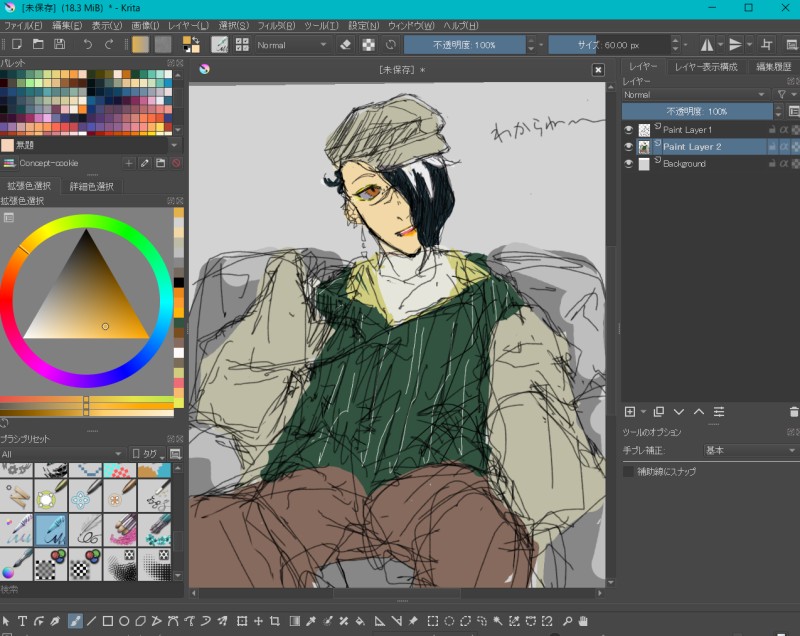Toggle eraser mode in the top toolbar
This screenshot has width=800, height=636.
(346, 45)
